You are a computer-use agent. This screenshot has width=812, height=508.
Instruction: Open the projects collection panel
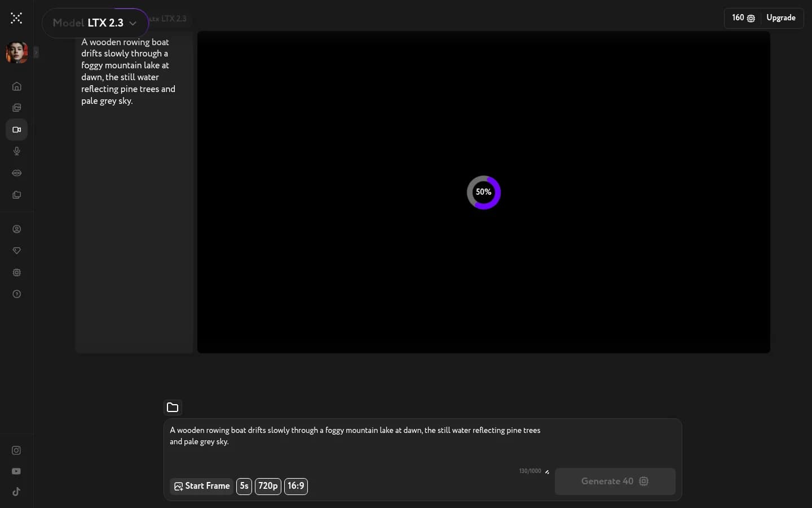(x=16, y=195)
